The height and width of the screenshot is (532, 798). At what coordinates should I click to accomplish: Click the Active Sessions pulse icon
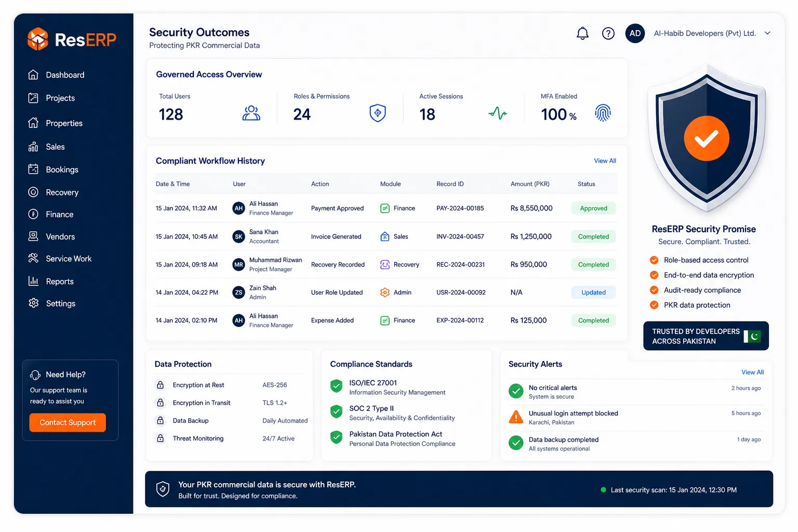498,113
